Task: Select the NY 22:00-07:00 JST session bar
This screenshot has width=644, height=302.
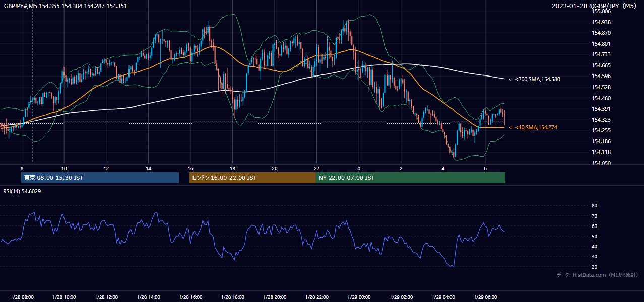Action: (411, 178)
